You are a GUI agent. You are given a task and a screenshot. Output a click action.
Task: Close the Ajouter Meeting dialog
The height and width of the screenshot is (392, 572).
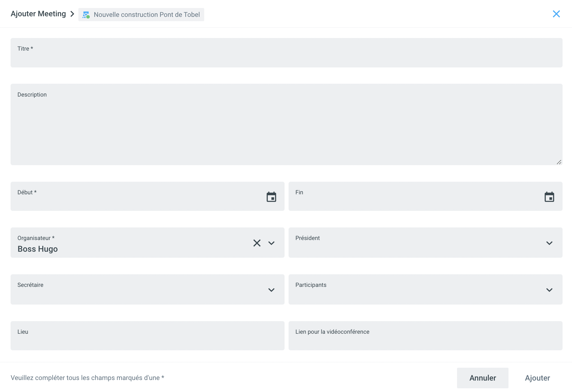pos(556,14)
